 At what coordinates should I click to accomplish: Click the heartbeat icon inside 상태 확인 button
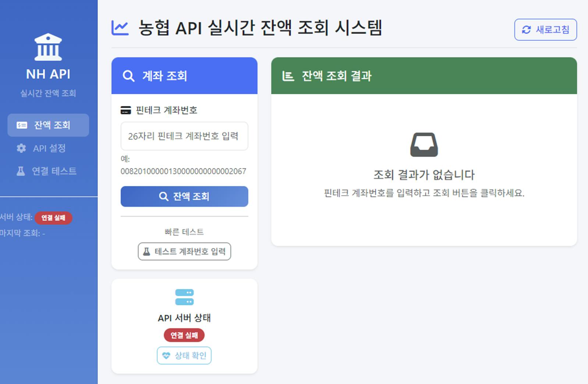(166, 355)
